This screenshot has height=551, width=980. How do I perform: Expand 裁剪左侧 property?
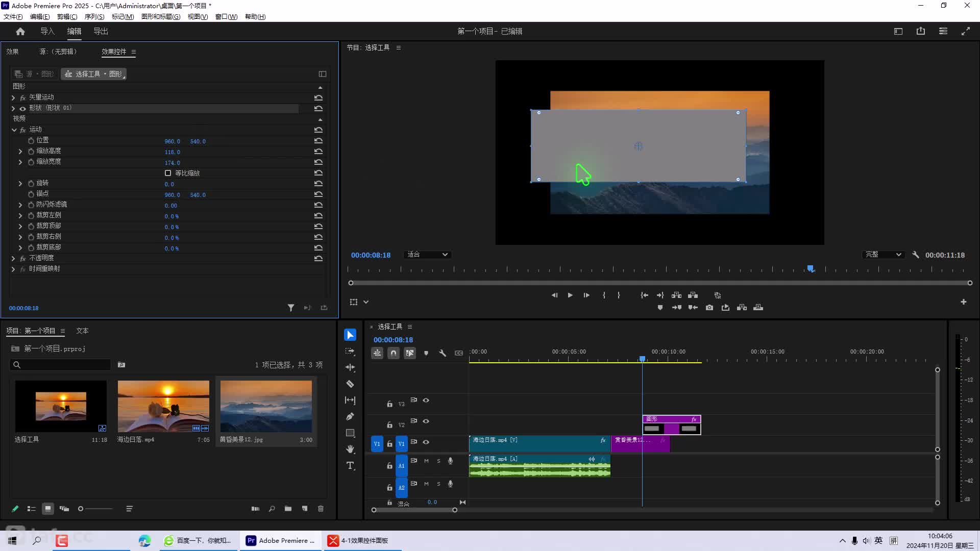point(20,216)
